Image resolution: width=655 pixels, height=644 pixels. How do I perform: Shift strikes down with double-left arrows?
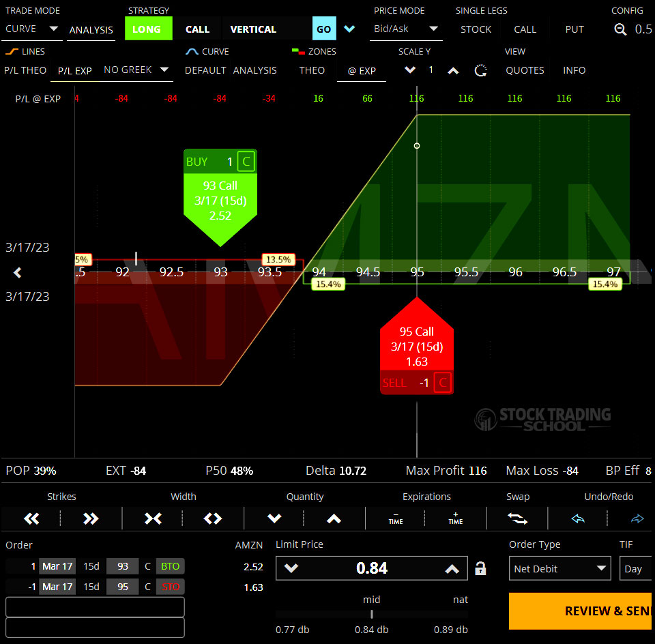[31, 518]
